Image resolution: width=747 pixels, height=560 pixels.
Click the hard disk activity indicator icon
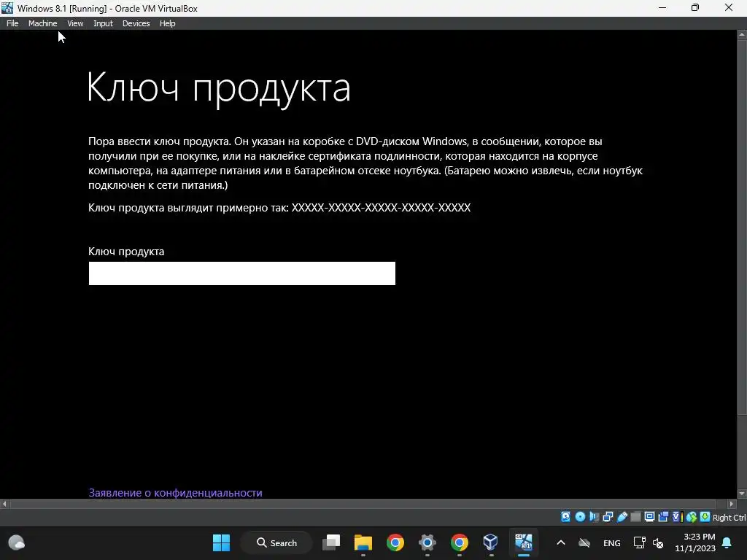565,517
